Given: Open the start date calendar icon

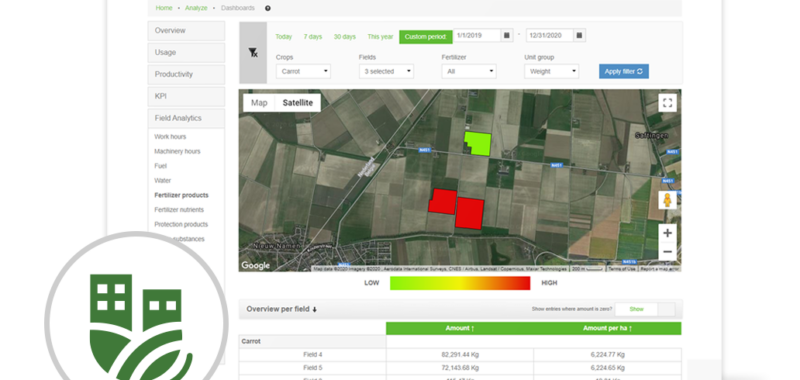Looking at the screenshot, I should (507, 35).
